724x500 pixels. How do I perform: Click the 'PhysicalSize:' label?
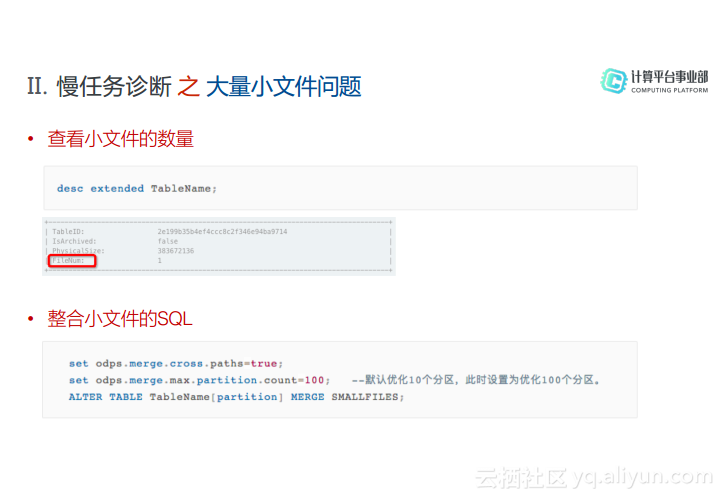78,251
